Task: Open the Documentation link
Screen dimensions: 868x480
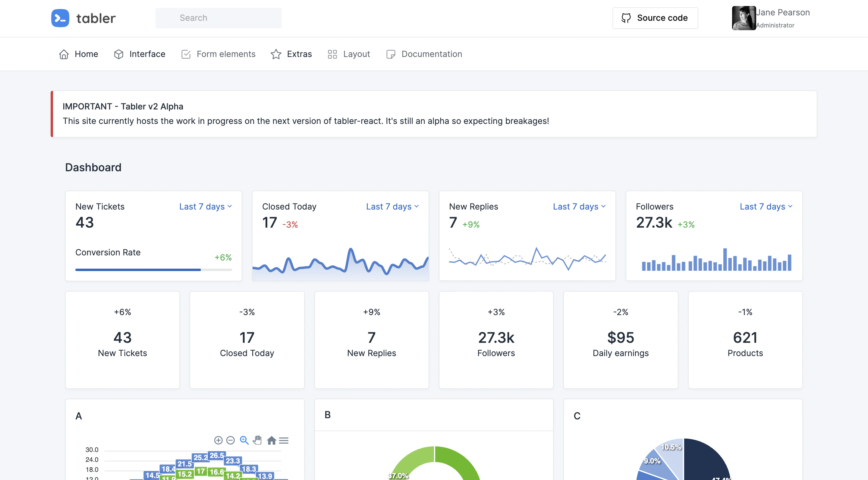Action: (x=424, y=54)
